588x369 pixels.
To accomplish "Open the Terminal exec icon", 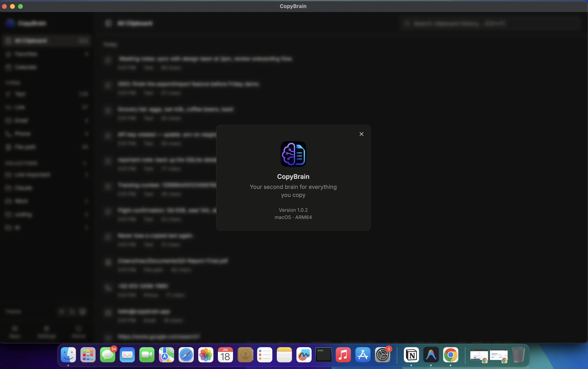I will click(324, 355).
